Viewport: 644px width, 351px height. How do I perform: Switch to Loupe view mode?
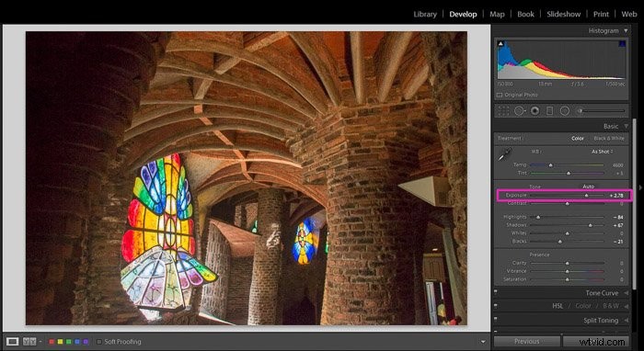point(12,341)
